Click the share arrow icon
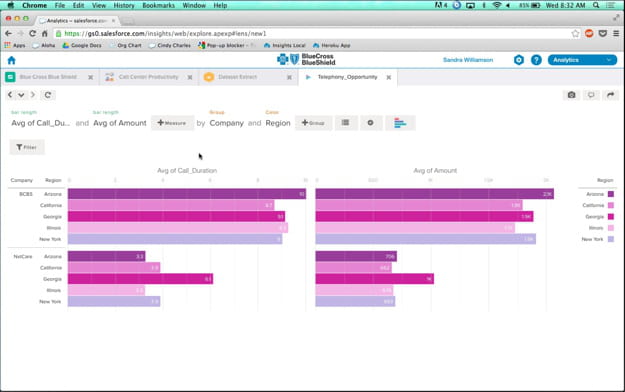 pos(610,95)
